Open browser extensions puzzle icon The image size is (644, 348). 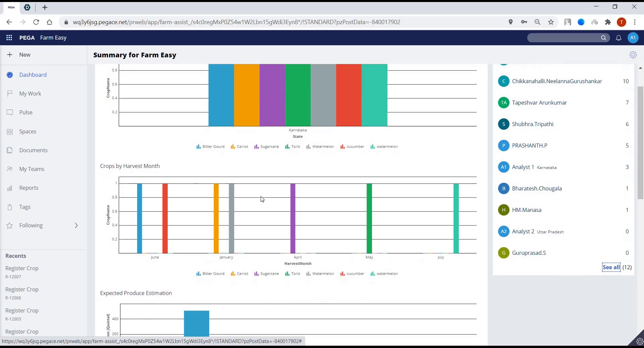(x=608, y=22)
